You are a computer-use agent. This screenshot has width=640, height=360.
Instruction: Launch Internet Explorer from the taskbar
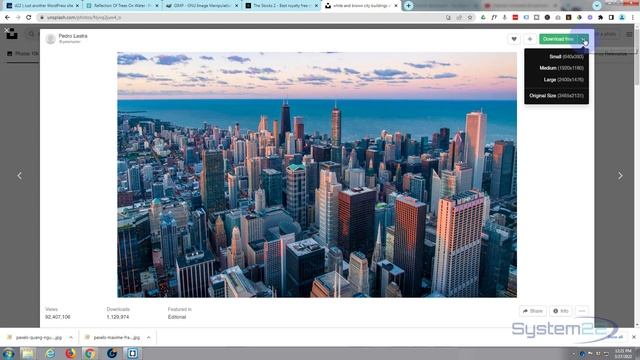click(50, 353)
